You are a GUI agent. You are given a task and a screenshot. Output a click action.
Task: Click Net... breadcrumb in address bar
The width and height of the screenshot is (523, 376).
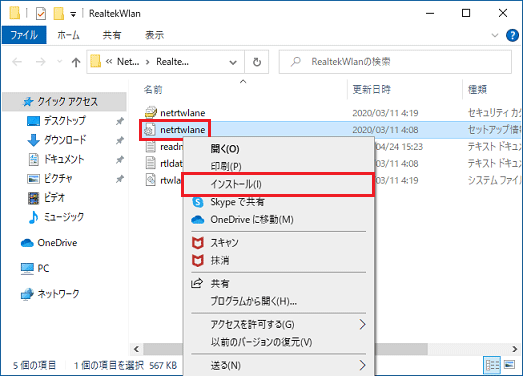click(x=128, y=62)
